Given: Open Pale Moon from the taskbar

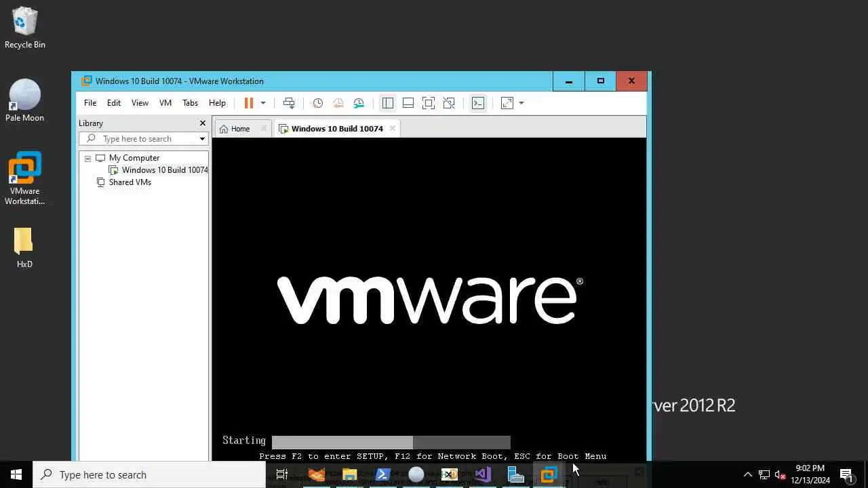Looking at the screenshot, I should [416, 474].
